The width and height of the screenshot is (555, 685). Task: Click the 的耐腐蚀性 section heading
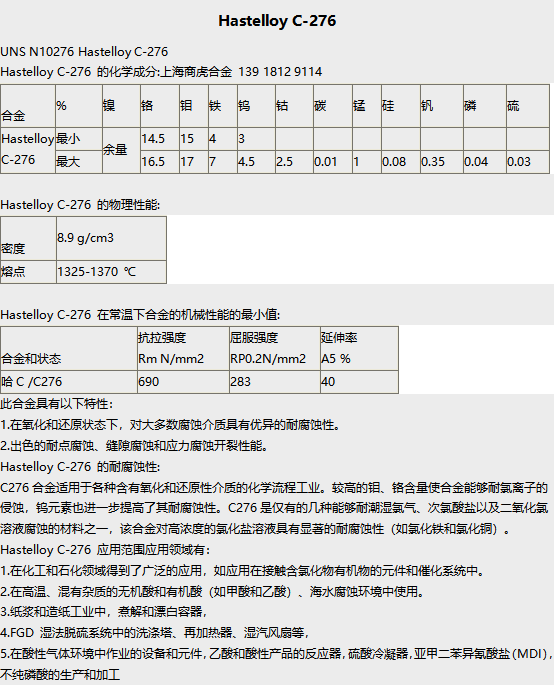point(80,467)
